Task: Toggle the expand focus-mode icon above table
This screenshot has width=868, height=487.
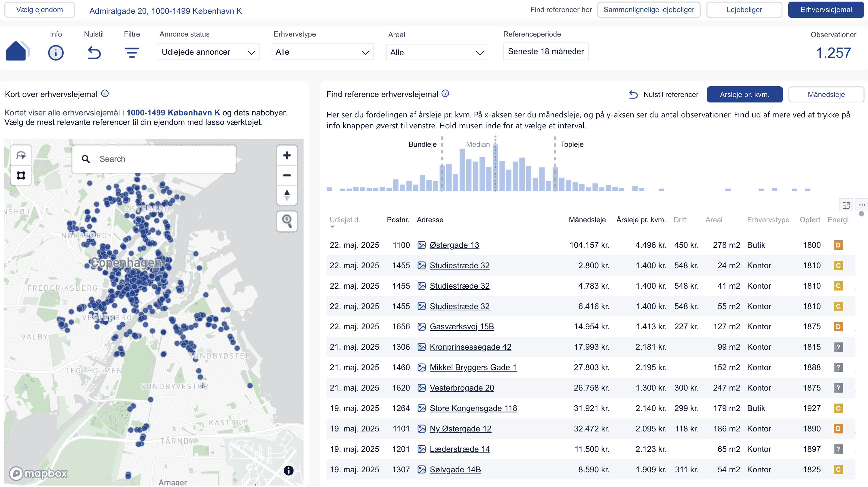Action: (x=846, y=205)
